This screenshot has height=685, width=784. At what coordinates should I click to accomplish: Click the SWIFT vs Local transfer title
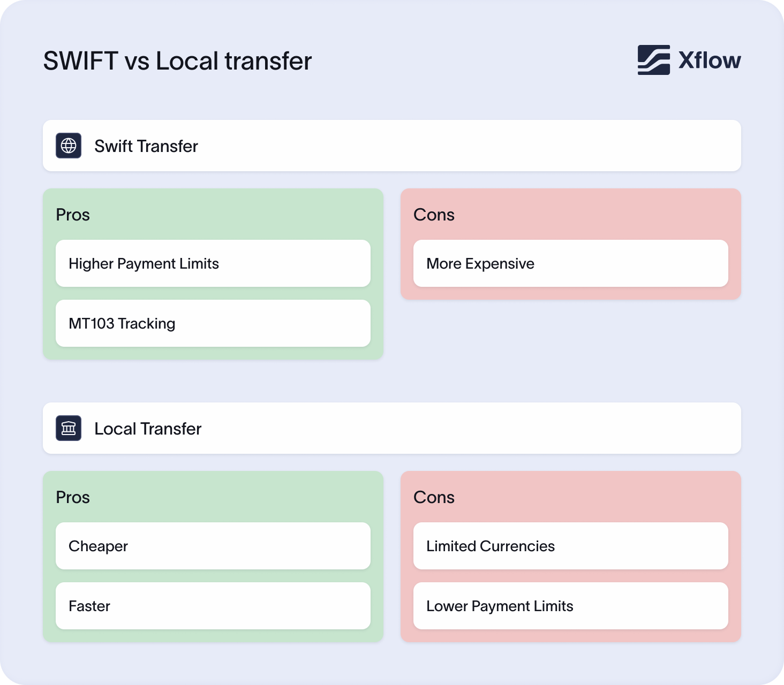click(x=177, y=61)
